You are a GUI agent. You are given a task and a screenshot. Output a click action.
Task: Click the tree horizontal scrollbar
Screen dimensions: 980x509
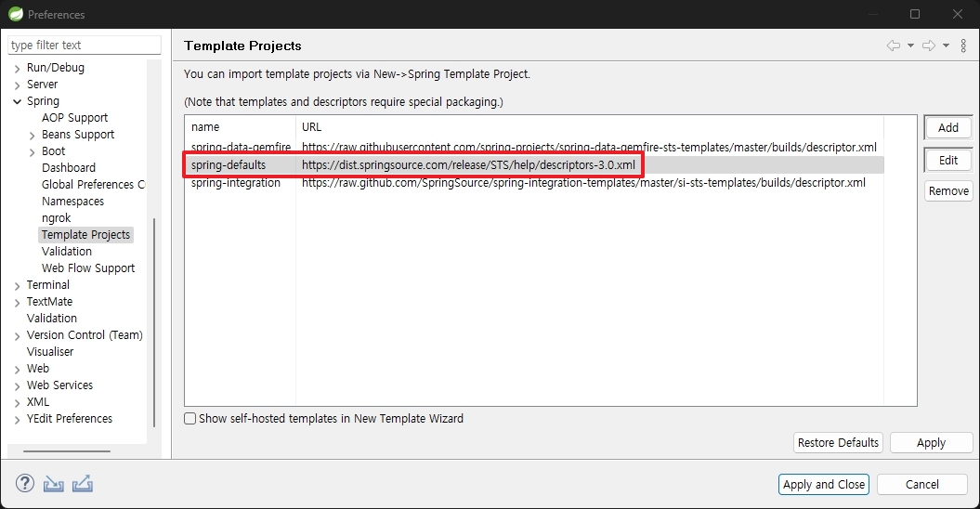click(67, 450)
